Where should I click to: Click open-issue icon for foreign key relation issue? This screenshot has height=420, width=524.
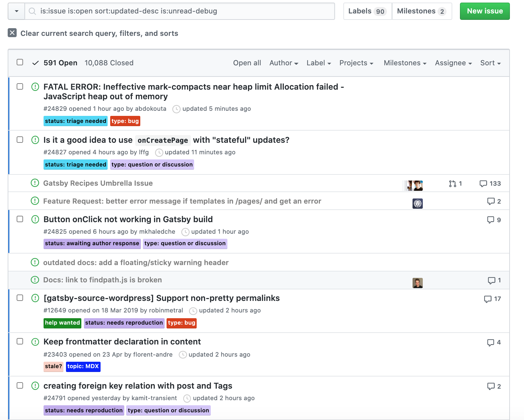[35, 386]
